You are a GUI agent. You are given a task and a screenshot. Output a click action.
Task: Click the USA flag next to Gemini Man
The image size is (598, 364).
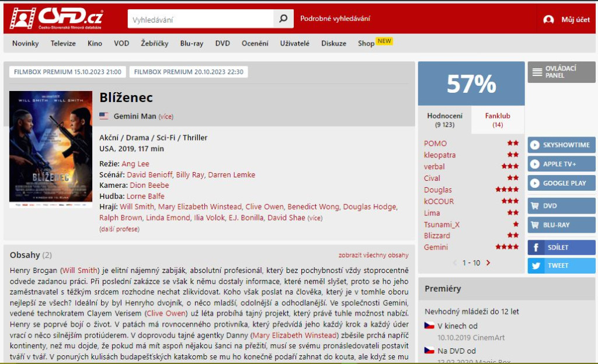coord(104,116)
